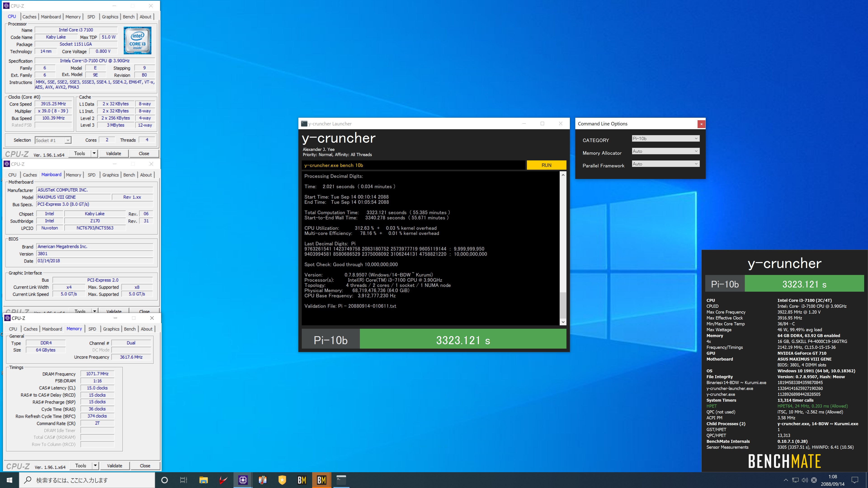Open File Explorer from the taskbar
The height and width of the screenshot is (488, 868).
(203, 480)
